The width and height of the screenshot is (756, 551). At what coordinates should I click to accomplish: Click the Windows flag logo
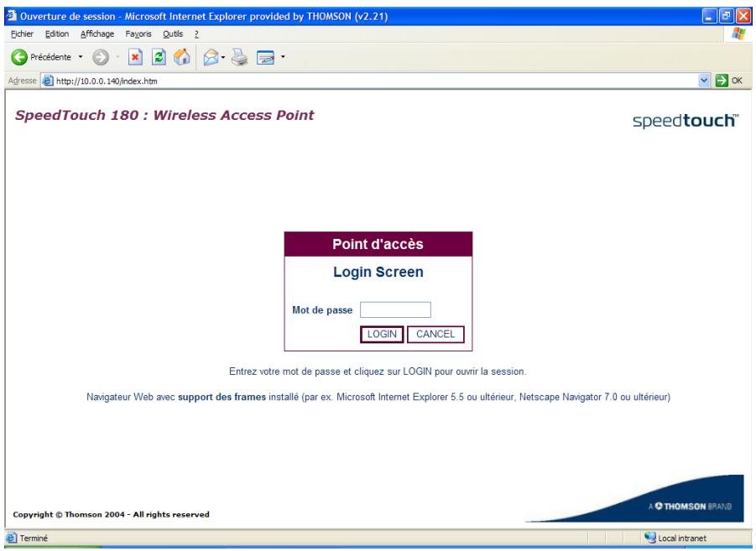[738, 34]
